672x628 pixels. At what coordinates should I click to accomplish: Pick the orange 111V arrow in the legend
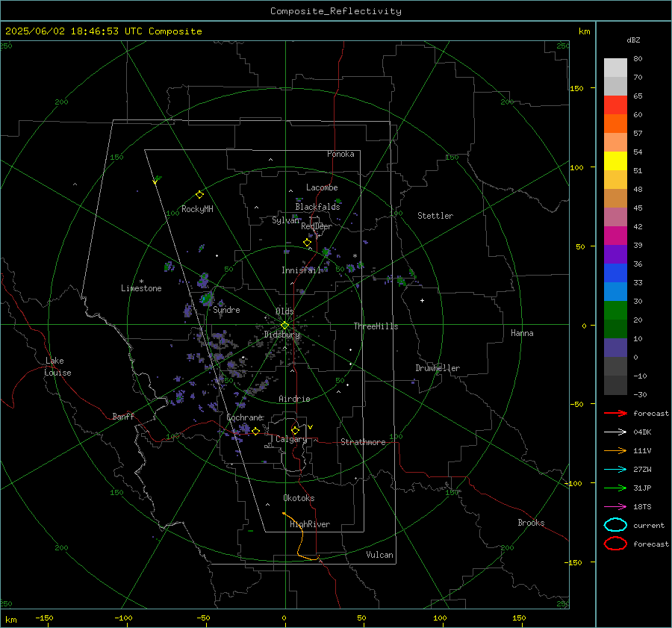(x=615, y=450)
